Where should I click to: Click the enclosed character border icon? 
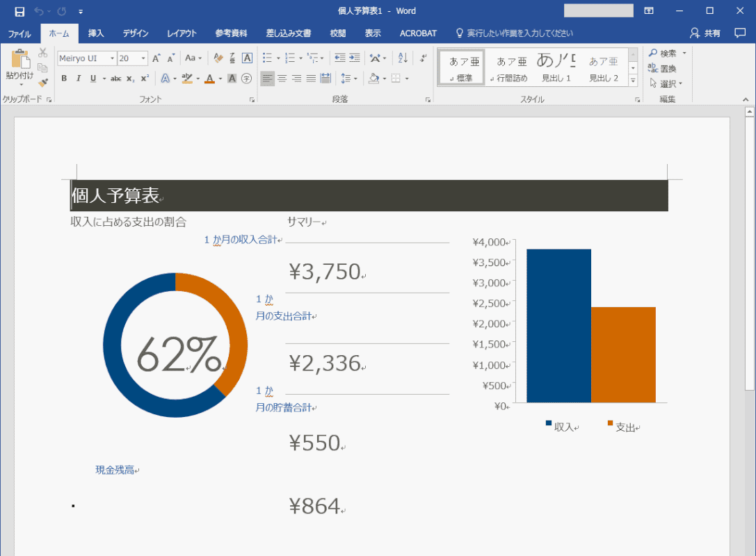[247, 58]
